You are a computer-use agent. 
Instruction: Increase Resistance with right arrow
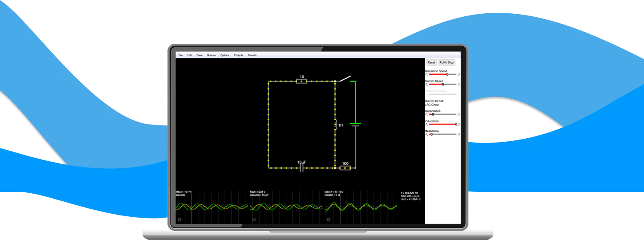(459, 134)
